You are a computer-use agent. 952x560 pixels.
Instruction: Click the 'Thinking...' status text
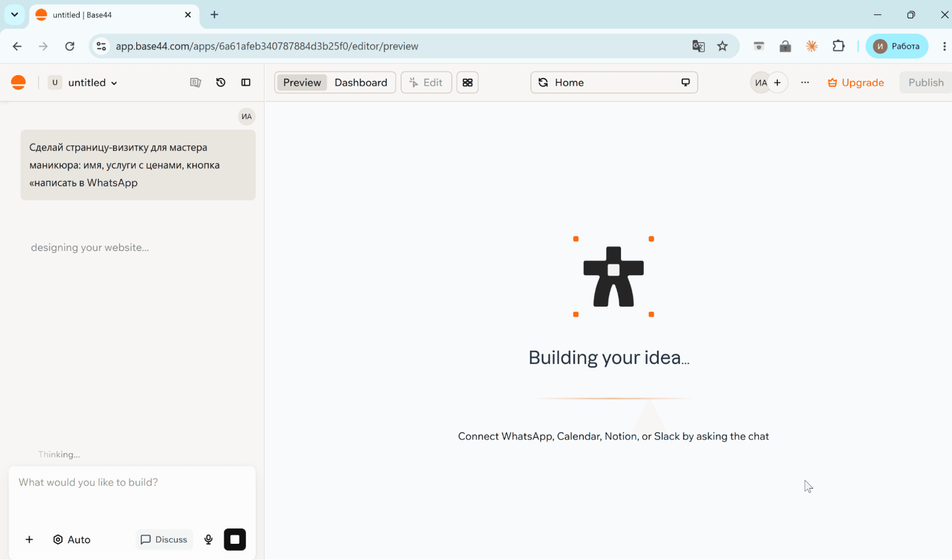(x=59, y=454)
